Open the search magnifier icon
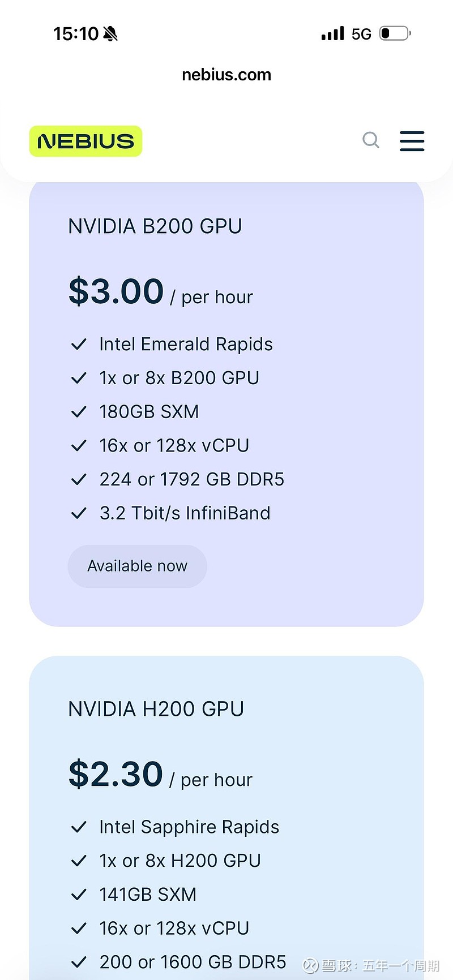 click(x=371, y=140)
